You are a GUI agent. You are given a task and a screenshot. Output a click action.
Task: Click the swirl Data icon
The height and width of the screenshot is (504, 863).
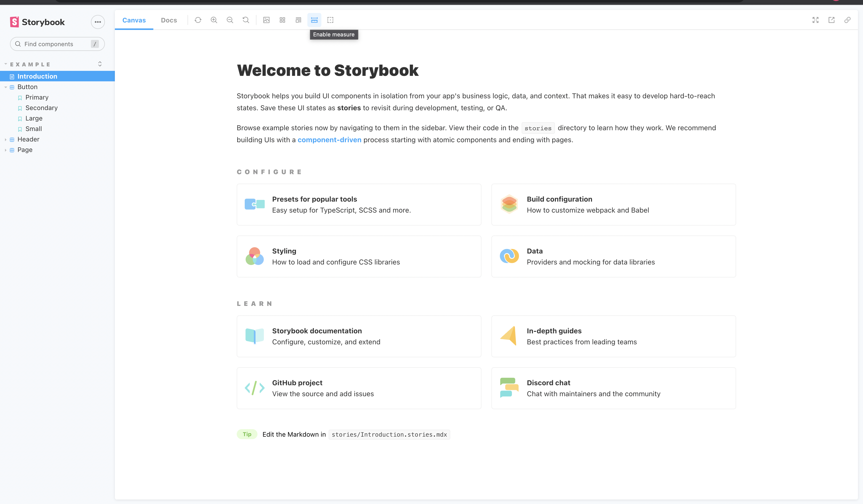pos(509,256)
